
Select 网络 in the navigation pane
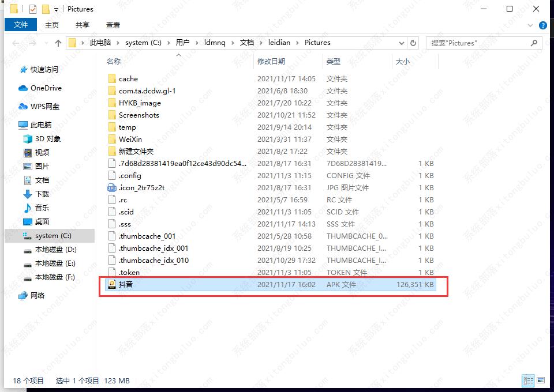pos(38,295)
